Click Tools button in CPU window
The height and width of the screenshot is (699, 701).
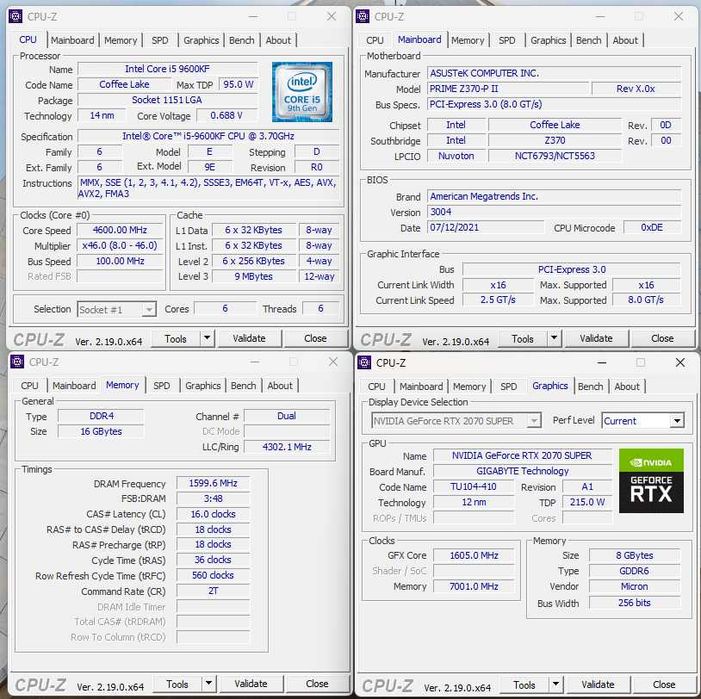point(176,338)
